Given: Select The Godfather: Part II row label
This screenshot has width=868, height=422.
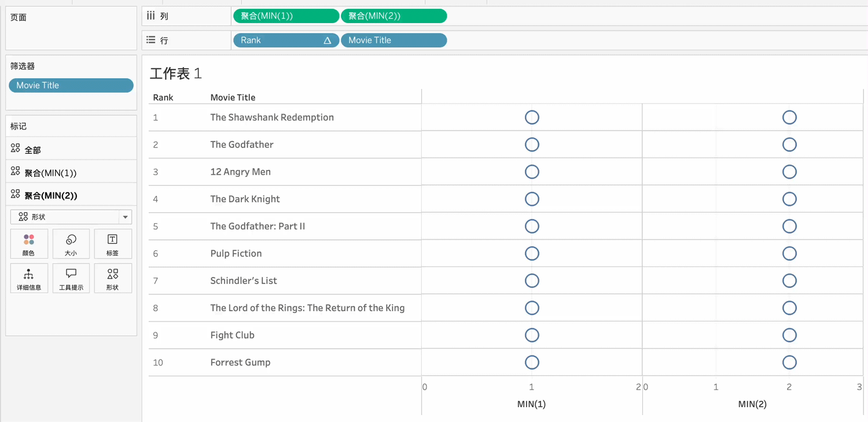Looking at the screenshot, I should pos(258,226).
